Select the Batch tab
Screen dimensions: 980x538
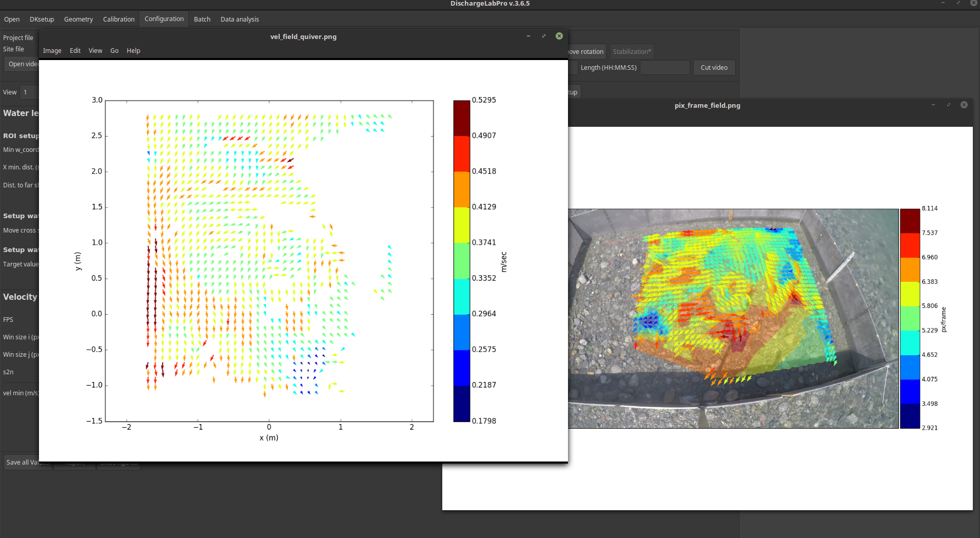coord(202,20)
